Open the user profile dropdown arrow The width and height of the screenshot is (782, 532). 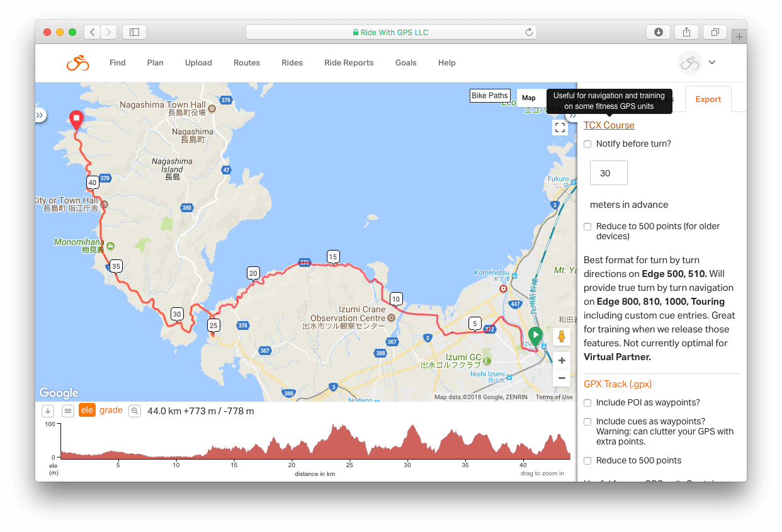[712, 62]
